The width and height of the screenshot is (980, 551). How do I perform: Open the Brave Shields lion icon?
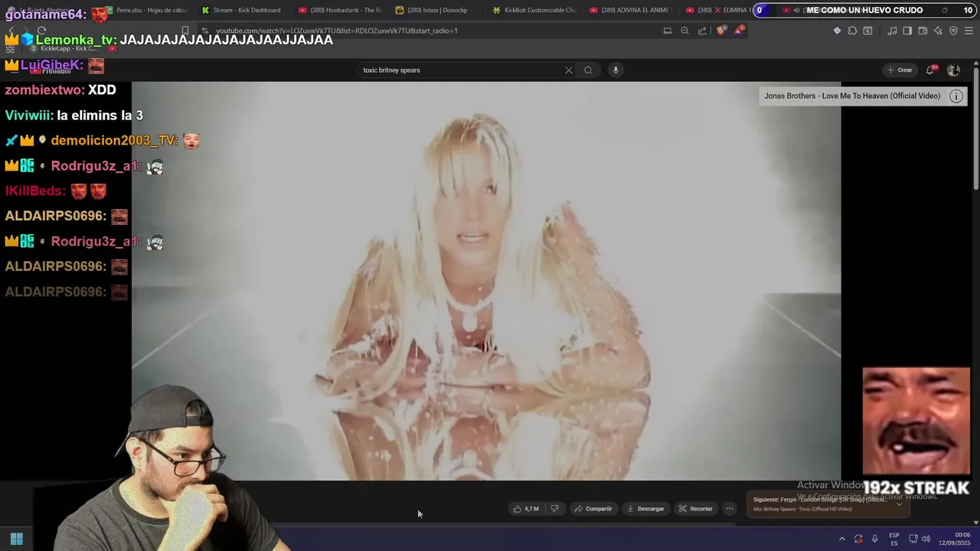(x=721, y=31)
